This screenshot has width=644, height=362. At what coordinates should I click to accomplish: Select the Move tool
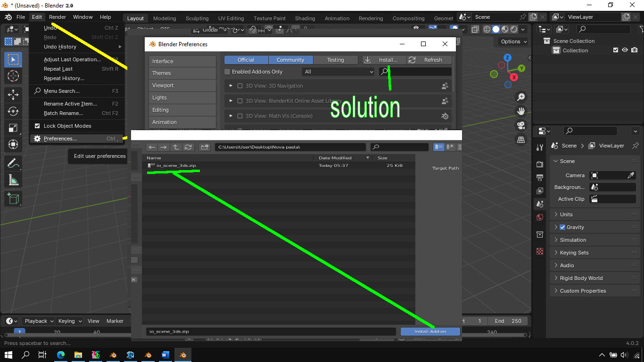13,95
